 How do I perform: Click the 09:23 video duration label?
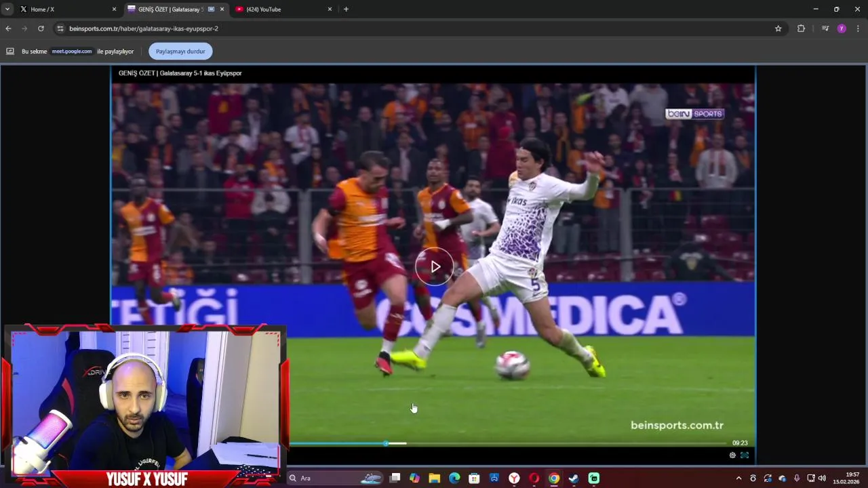(x=740, y=443)
